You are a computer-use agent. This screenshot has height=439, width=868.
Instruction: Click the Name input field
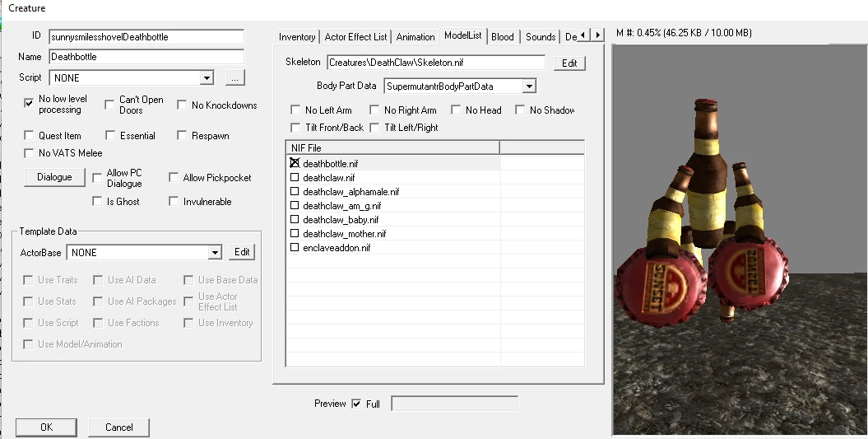click(x=146, y=57)
